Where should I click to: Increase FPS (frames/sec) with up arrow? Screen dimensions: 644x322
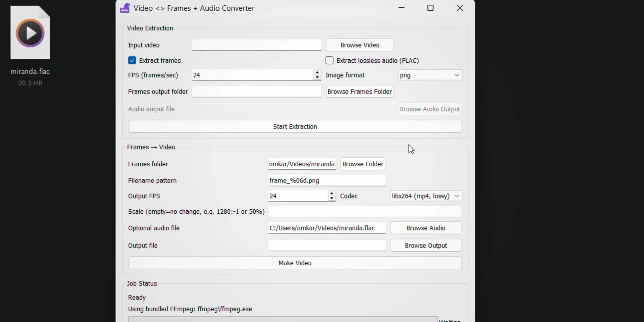(x=317, y=72)
